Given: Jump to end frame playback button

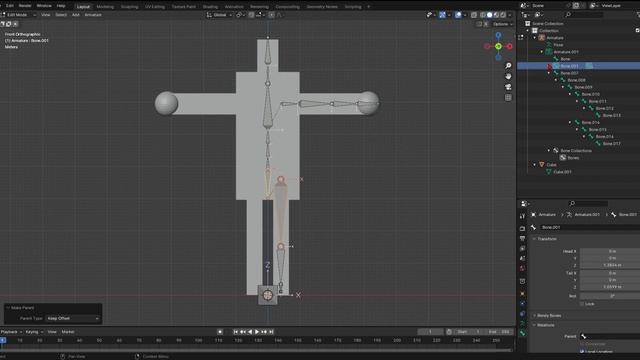Looking at the screenshot, I should pos(271,332).
